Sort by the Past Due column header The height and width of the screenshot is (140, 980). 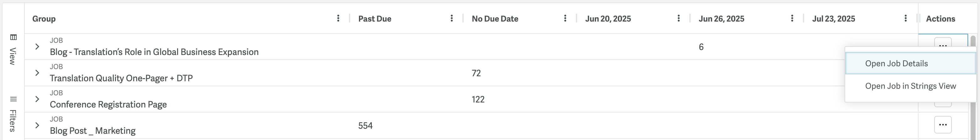click(375, 18)
